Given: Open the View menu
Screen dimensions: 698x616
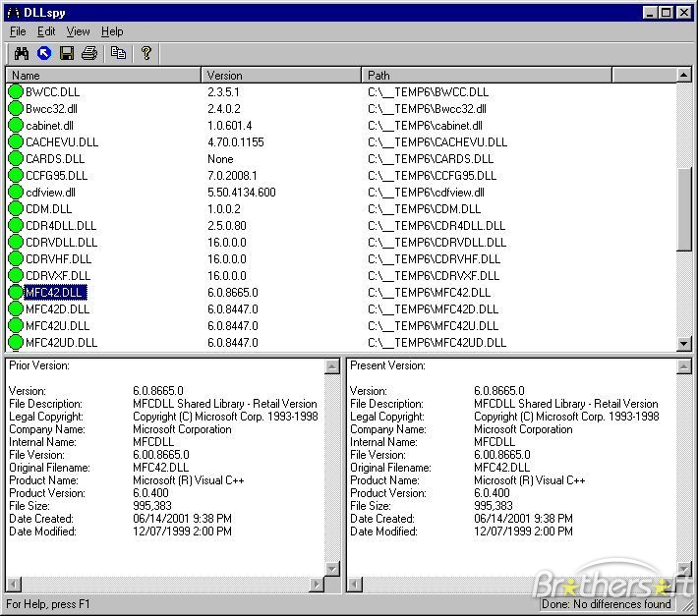Looking at the screenshot, I should pos(78,31).
